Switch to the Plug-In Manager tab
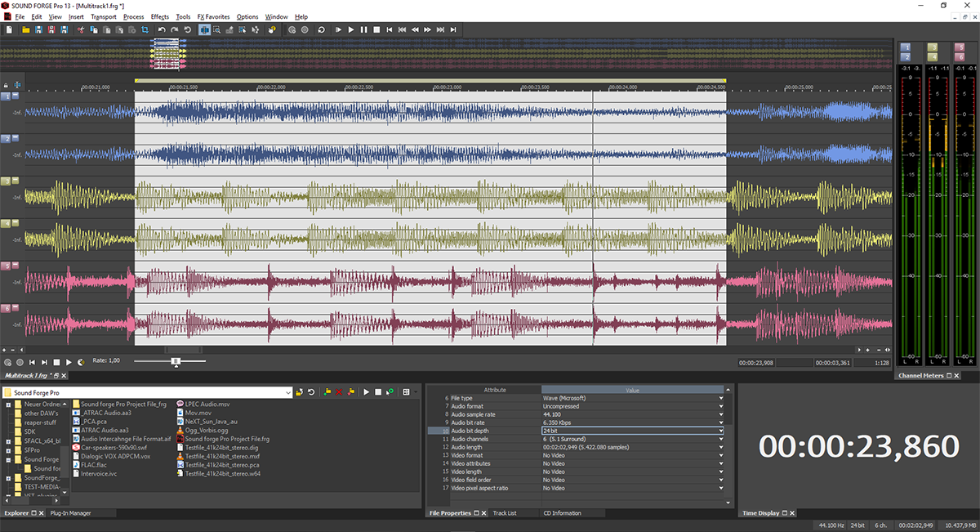The width and height of the screenshot is (980, 532). (71, 513)
